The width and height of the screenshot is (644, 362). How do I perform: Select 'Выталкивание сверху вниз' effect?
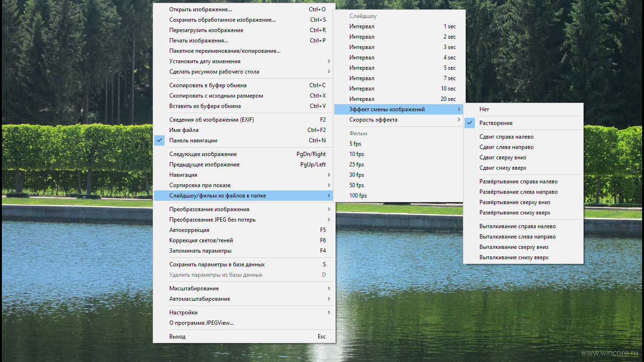coord(523,247)
